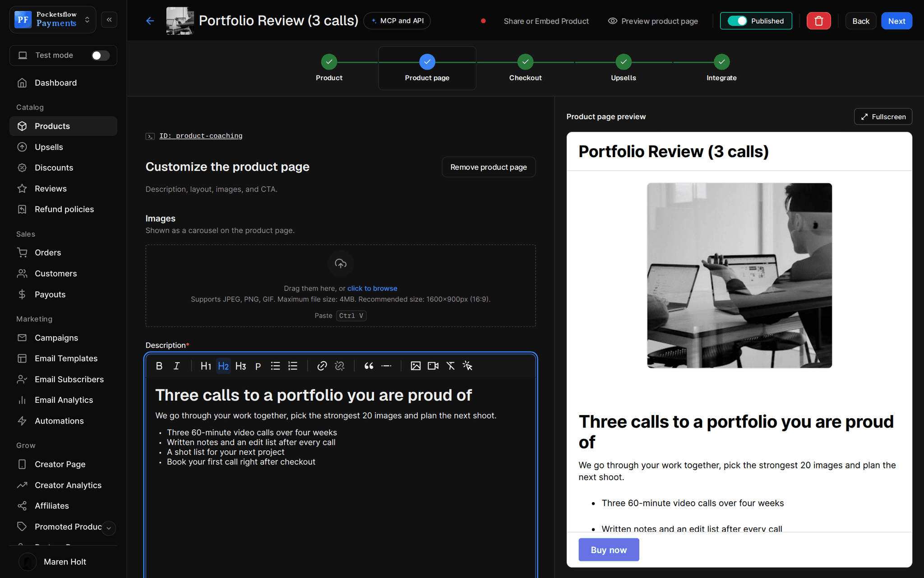The height and width of the screenshot is (578, 924).
Task: Insert a numbered list in description
Action: 293,366
